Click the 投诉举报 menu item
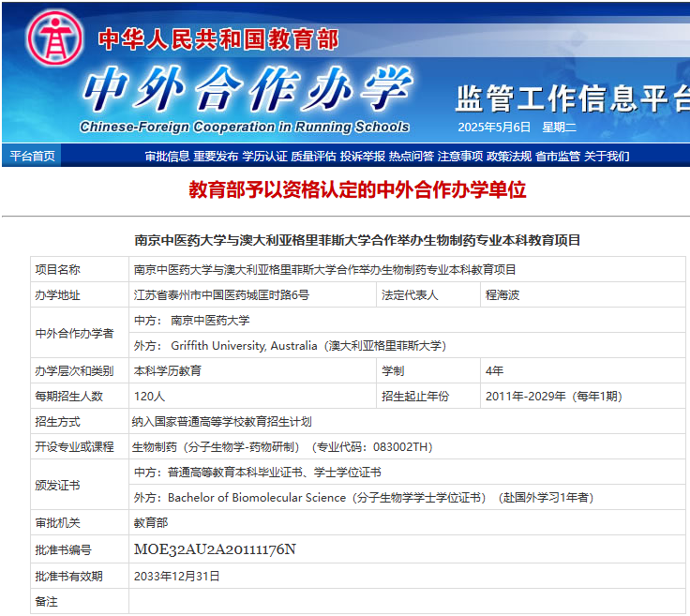The width and height of the screenshot is (690, 616). click(x=362, y=157)
